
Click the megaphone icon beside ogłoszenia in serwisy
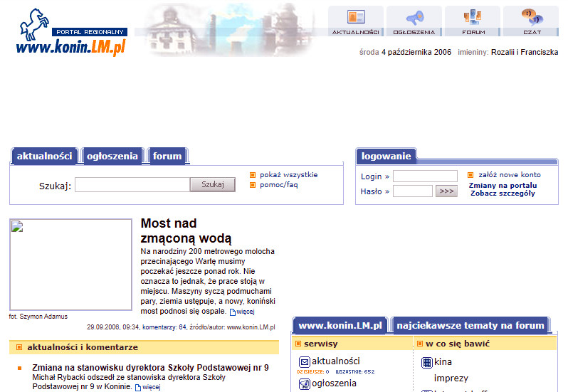(x=305, y=384)
